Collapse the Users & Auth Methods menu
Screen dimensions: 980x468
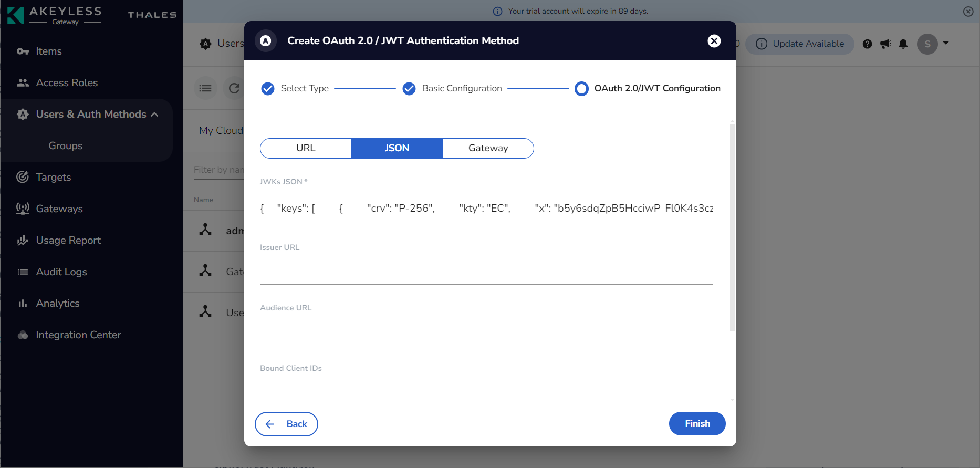(154, 115)
